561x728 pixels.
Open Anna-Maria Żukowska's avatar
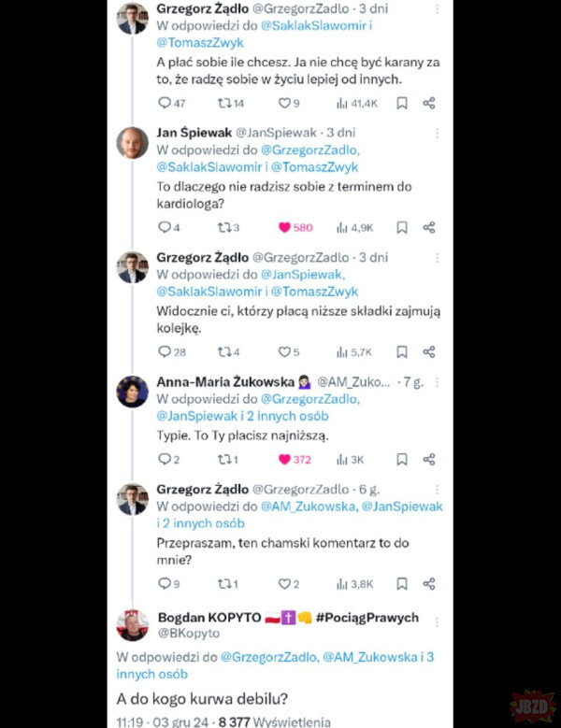coord(132,391)
